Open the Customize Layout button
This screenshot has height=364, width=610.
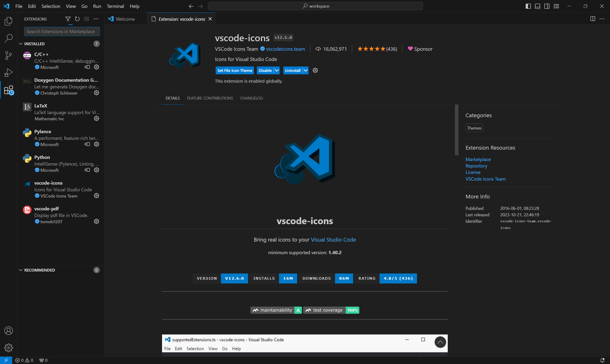[x=556, y=6]
